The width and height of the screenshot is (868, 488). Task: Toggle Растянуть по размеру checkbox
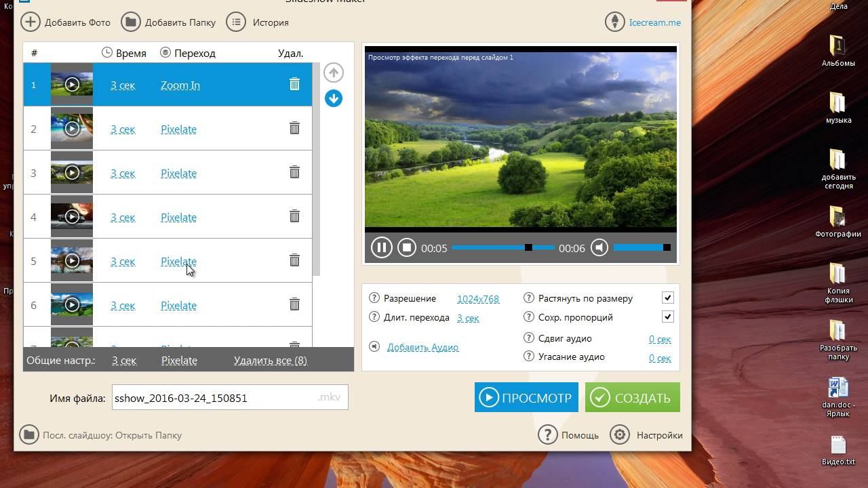(668, 298)
